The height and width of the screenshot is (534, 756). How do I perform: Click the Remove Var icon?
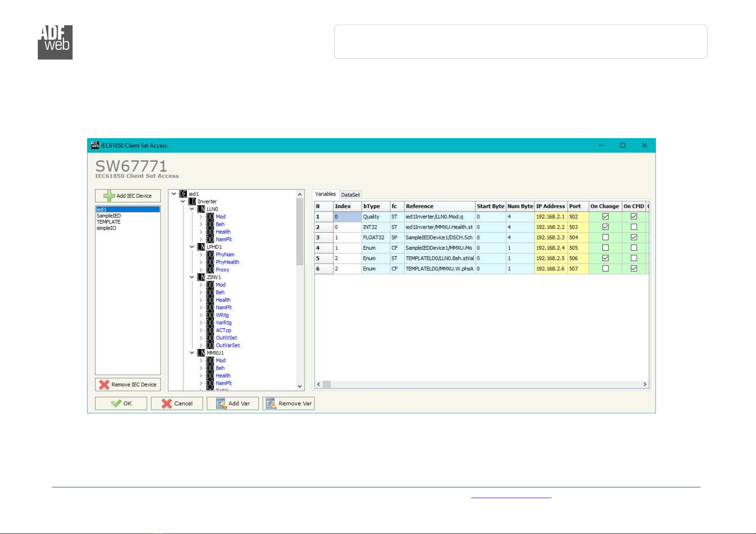271,404
